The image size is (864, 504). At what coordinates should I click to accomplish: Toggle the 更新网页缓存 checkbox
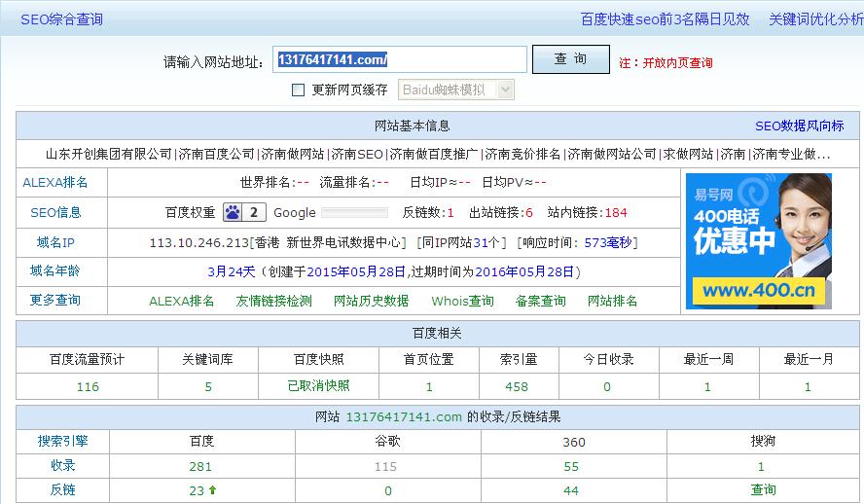click(x=299, y=90)
